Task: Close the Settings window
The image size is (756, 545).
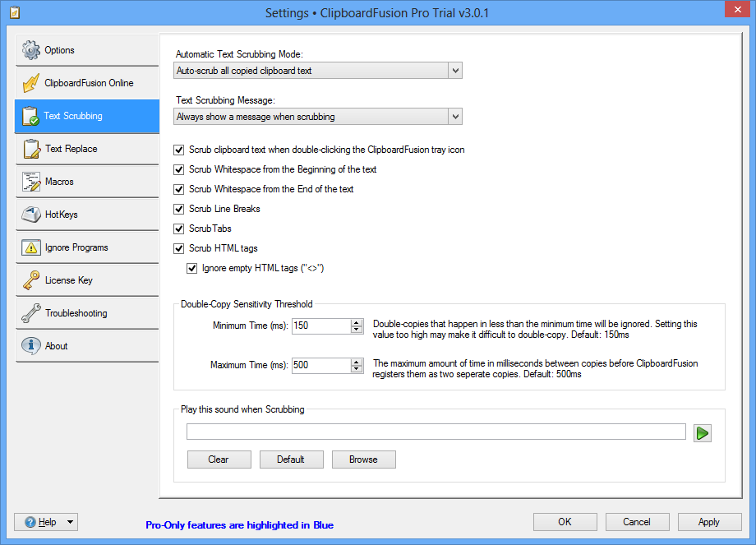Action: [x=738, y=9]
